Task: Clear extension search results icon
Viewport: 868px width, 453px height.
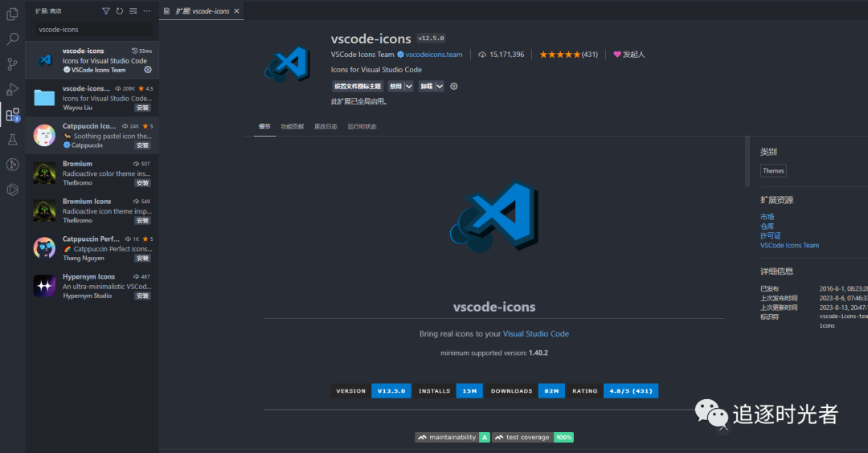Action: (x=133, y=11)
